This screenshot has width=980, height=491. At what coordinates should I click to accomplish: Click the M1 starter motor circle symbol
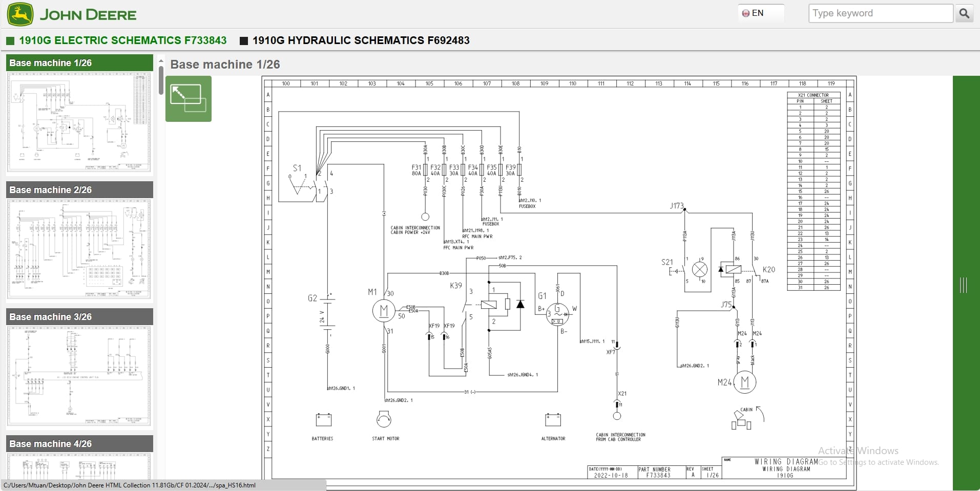coord(384,310)
